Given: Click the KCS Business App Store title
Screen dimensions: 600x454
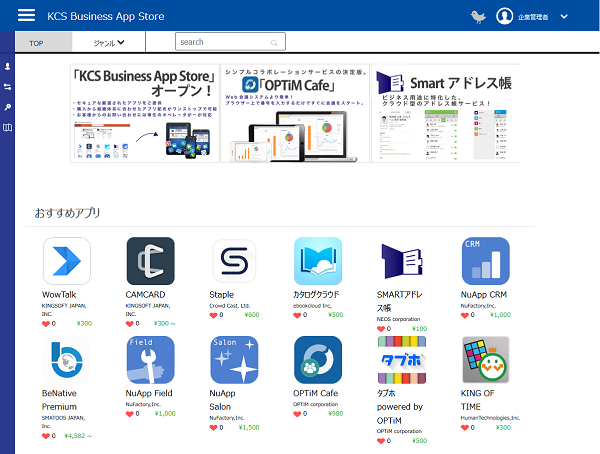Looking at the screenshot, I should pyautogui.click(x=106, y=16).
